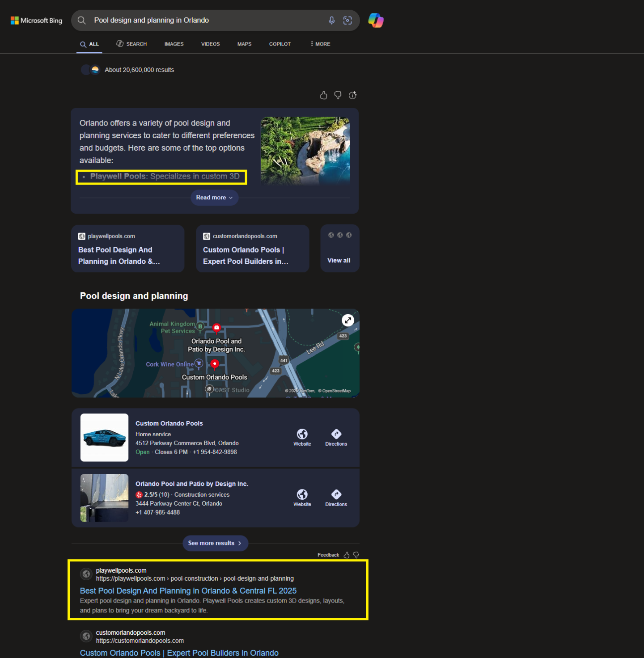
Task: Click View all sources button
Action: coord(339,260)
